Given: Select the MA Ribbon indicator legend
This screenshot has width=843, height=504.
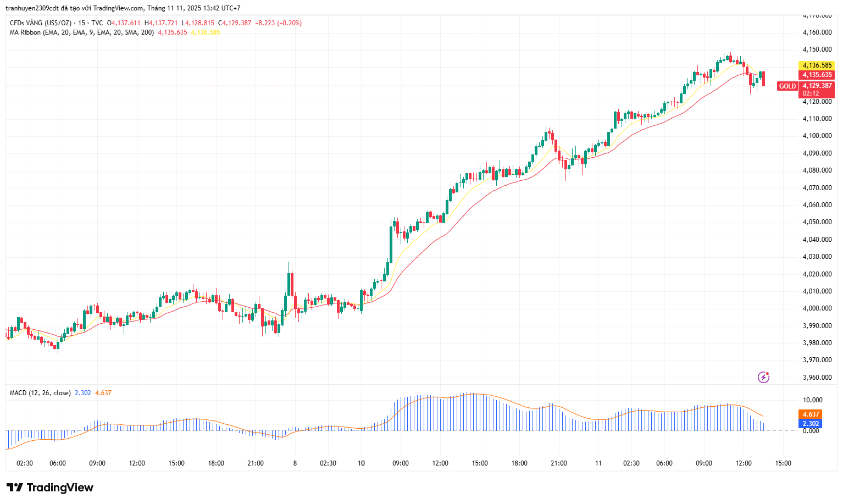Looking at the screenshot, I should [81, 32].
